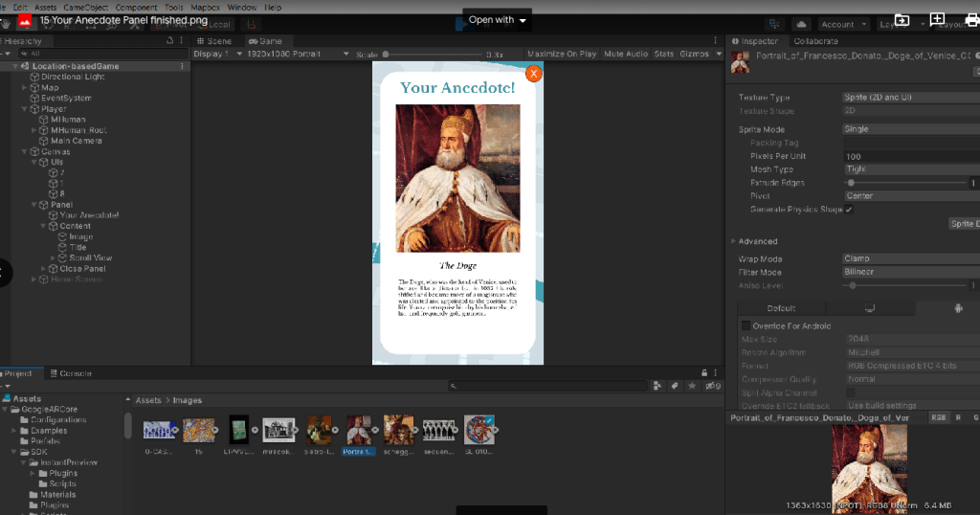Select Standalone platform monitor tab icon
This screenshot has width=980, height=515.
(869, 308)
